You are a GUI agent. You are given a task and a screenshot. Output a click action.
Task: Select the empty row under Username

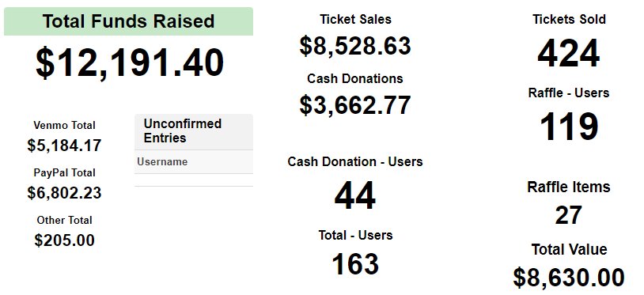pos(194,180)
